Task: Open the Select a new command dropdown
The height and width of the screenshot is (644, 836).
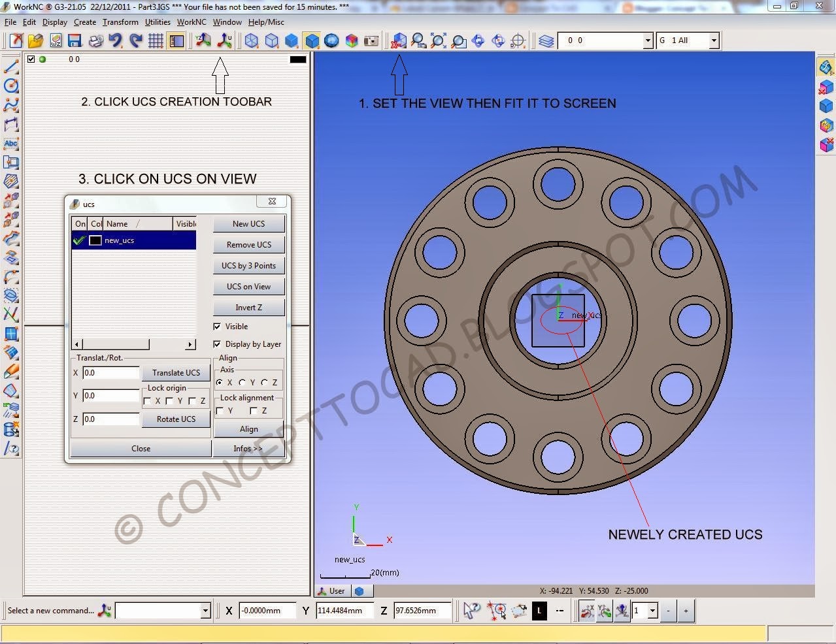Action: pos(207,610)
